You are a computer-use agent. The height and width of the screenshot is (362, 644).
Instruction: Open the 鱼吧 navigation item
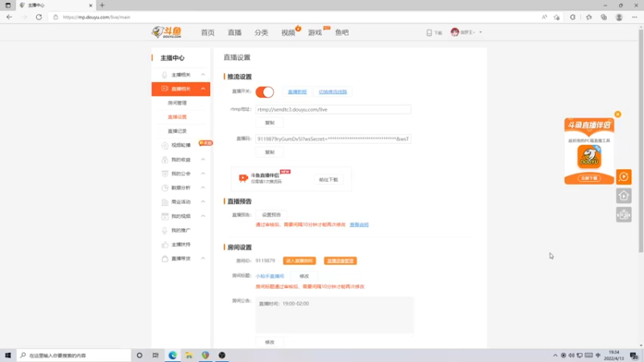(341, 32)
